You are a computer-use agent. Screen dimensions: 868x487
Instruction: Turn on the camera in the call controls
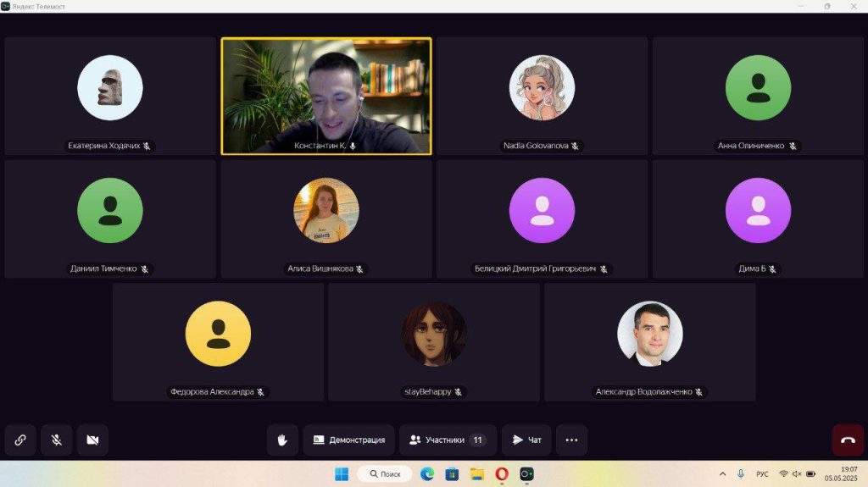point(92,440)
